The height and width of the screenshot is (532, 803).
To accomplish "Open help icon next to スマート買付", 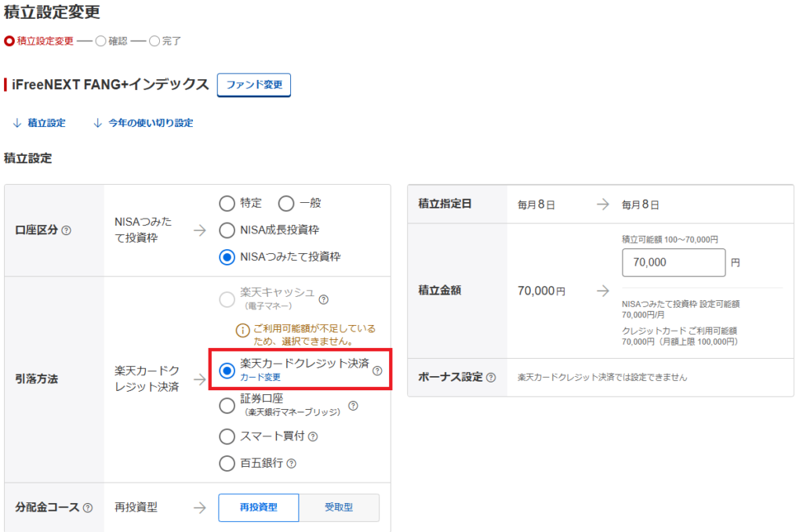I will 312,436.
